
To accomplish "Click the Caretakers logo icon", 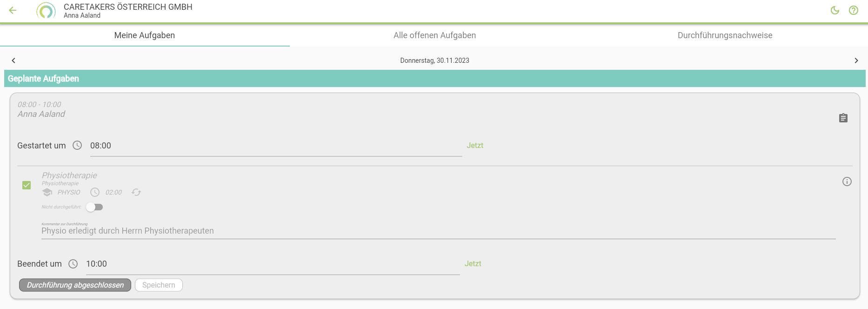I will 46,11.
